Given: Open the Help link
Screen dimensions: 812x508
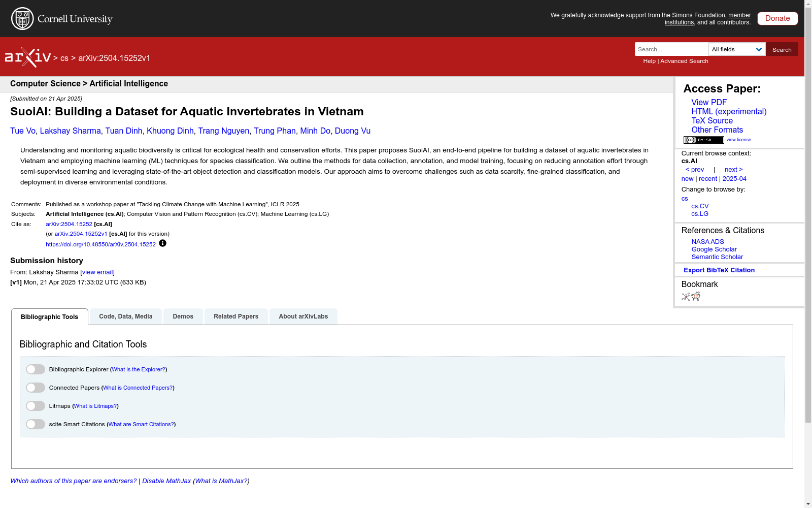Looking at the screenshot, I should click(649, 61).
